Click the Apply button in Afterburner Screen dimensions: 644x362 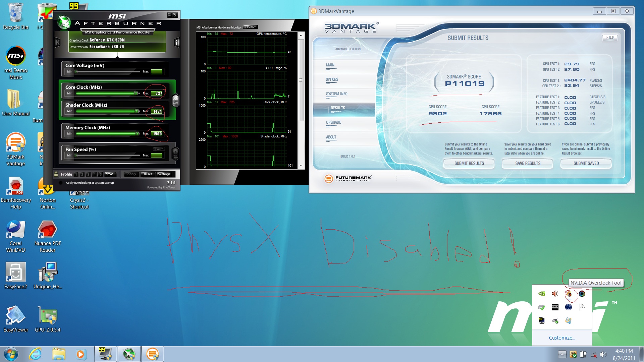click(131, 174)
